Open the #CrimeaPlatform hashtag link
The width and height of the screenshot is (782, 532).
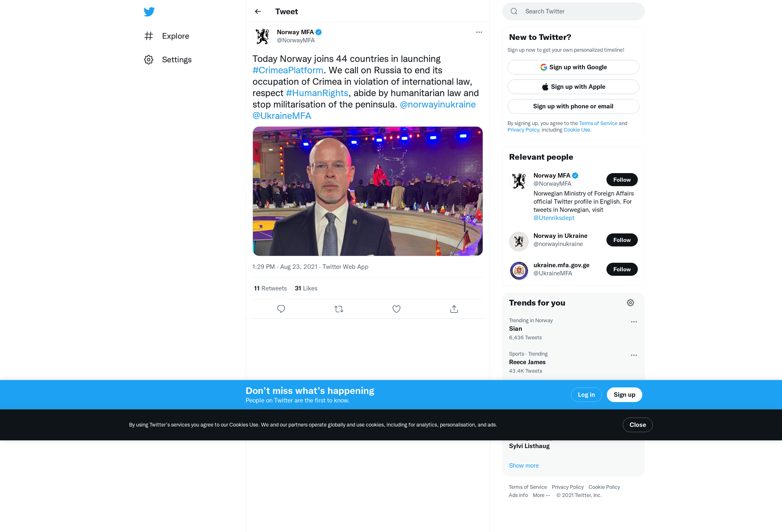288,70
